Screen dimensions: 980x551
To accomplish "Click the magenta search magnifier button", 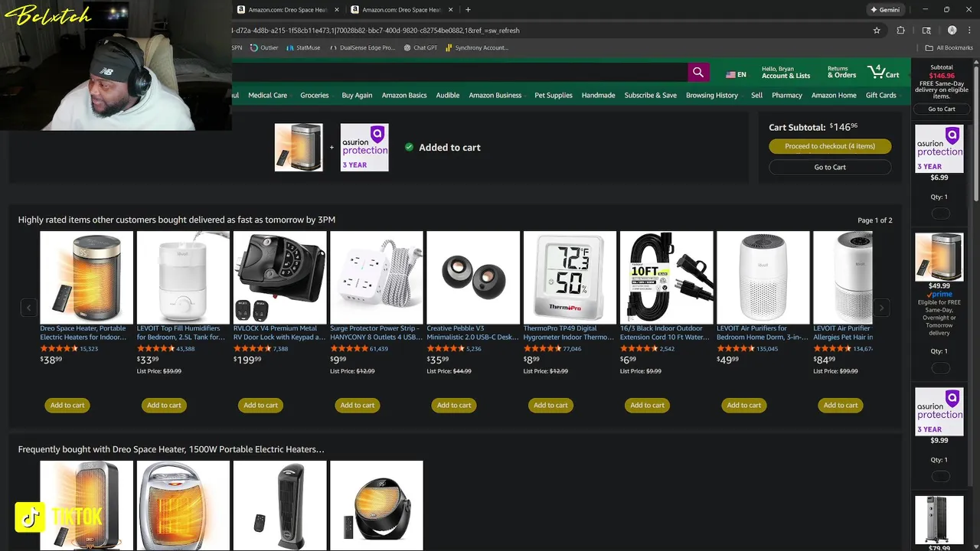I will click(x=697, y=73).
